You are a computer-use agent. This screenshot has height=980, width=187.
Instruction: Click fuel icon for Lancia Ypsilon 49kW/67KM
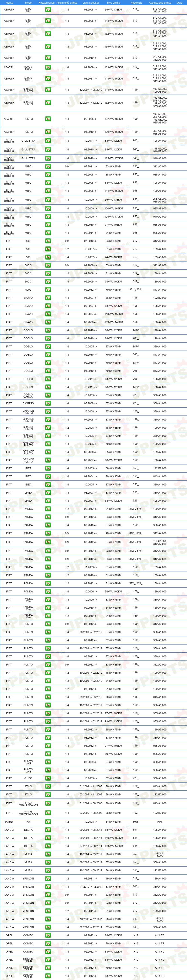[48, 879]
